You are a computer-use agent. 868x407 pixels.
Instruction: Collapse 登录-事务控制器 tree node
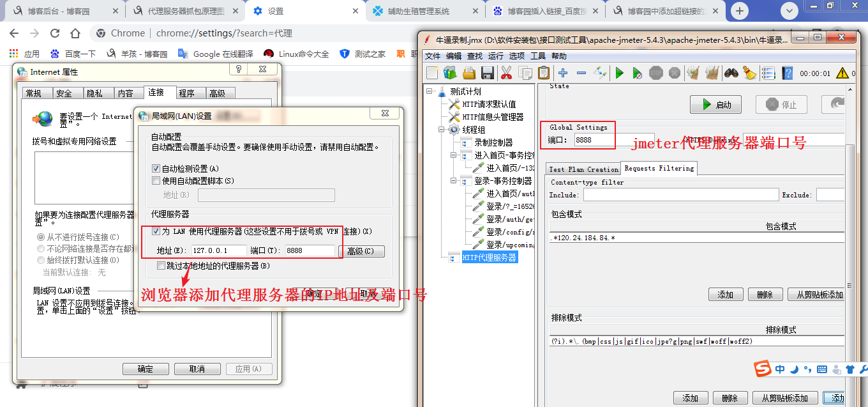pos(453,181)
